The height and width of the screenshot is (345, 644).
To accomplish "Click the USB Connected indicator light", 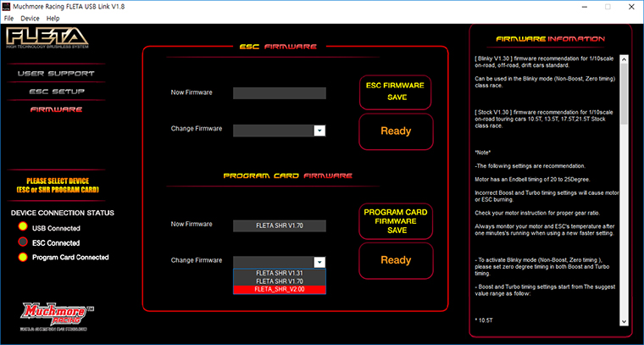I will click(x=23, y=225).
